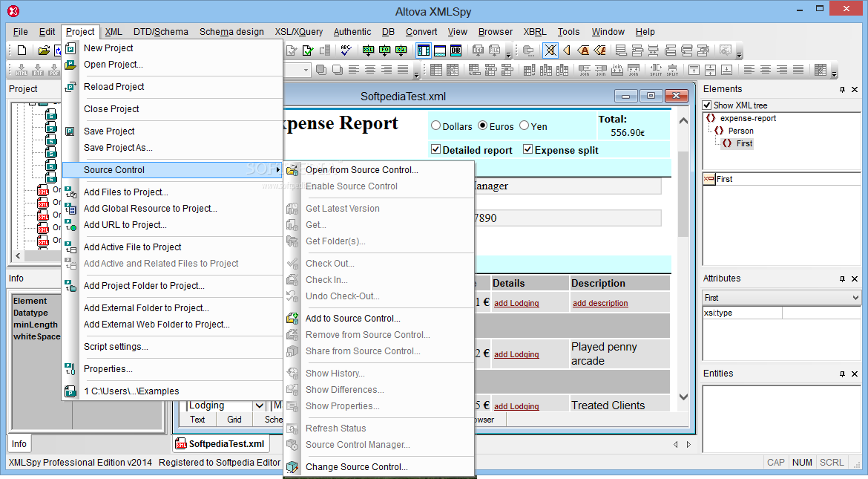Pin the Elements panel with pushpin icon
Screen dimensions: 868x479
click(x=842, y=89)
